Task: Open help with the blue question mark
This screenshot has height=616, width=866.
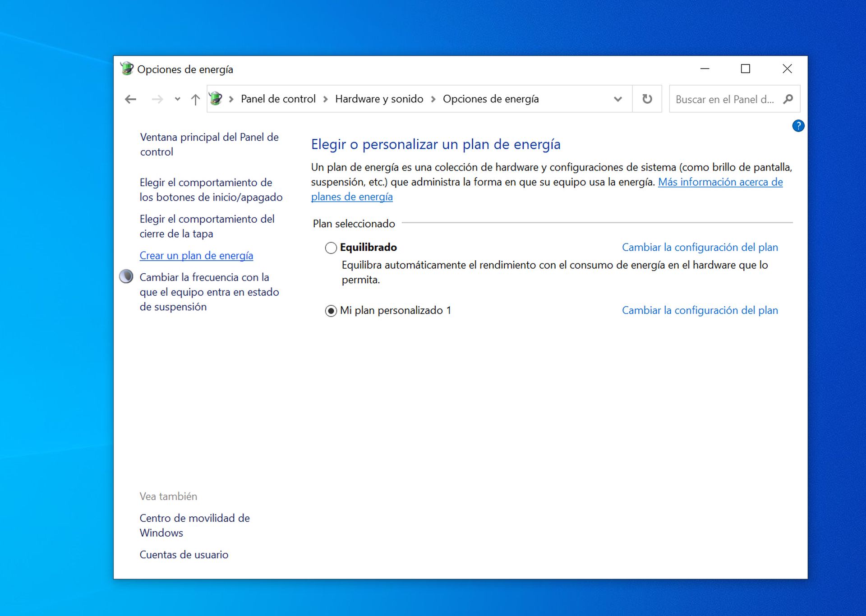Action: coord(798,126)
